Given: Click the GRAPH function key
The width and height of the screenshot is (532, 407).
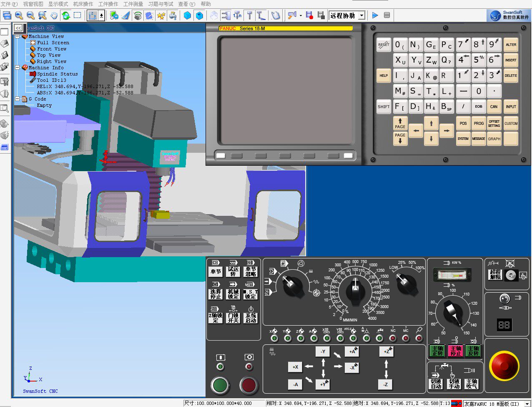Looking at the screenshot, I should pyautogui.click(x=494, y=139).
